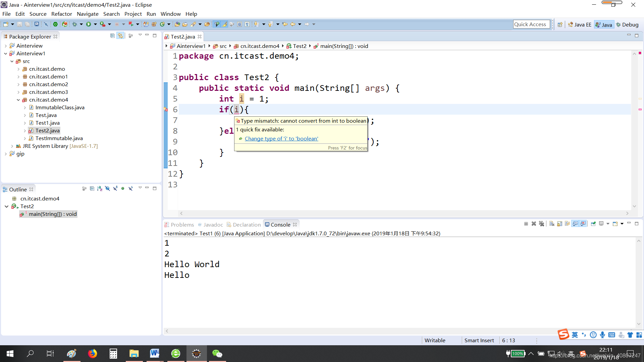
Task: Switch to the Problems tab
Action: (182, 225)
